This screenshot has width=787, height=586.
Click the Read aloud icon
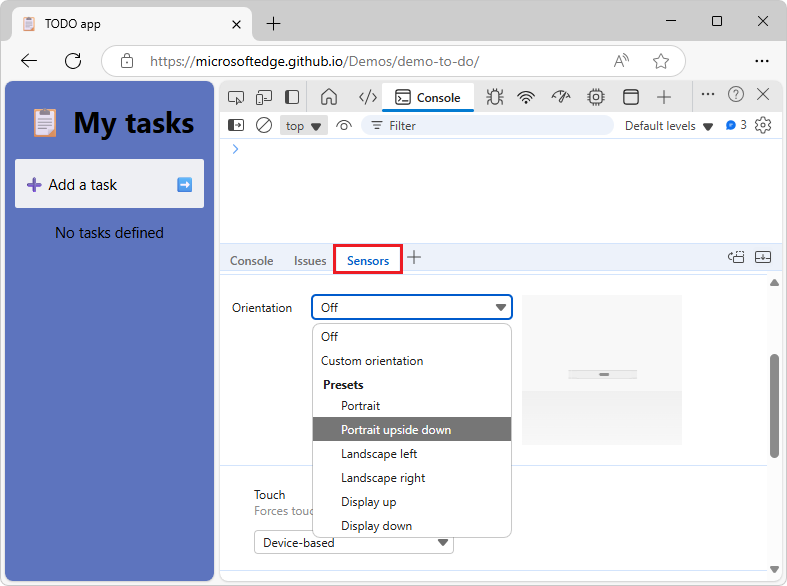(x=621, y=61)
